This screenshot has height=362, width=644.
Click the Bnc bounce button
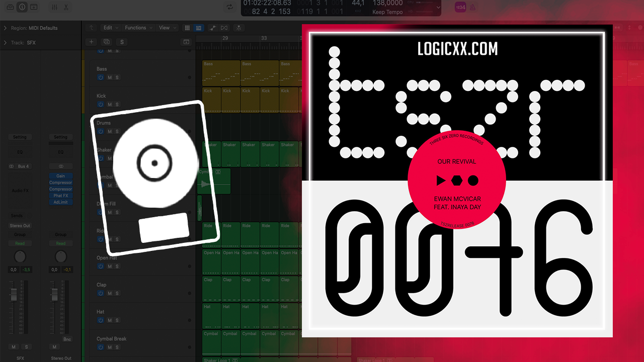click(67, 339)
